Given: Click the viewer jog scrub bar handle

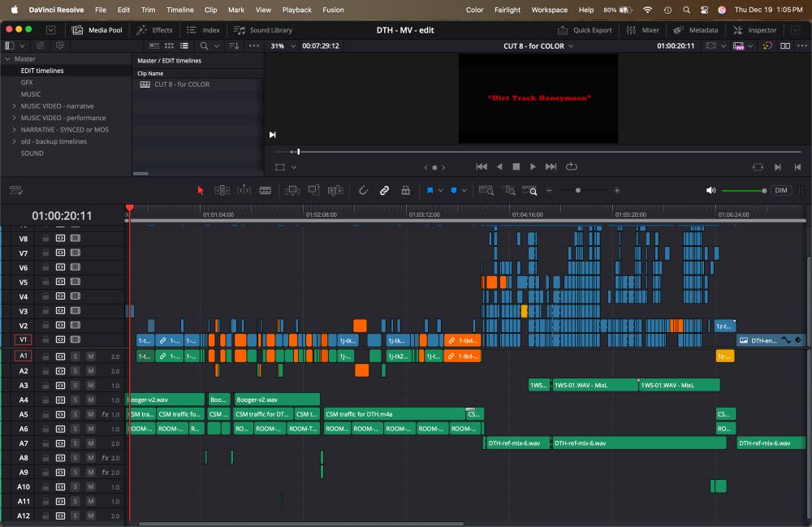Looking at the screenshot, I should click(298, 152).
